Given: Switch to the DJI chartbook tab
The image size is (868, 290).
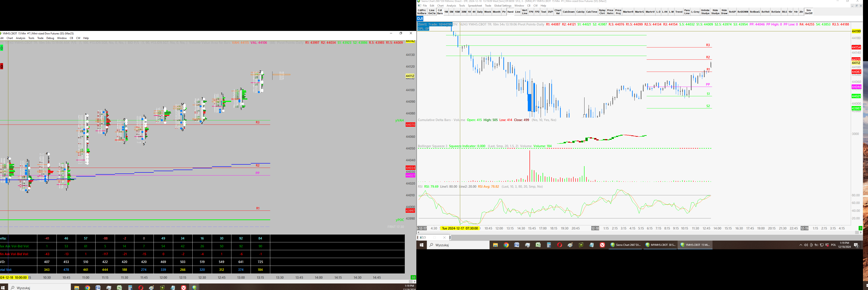Looking at the screenshot, I should (x=420, y=19).
